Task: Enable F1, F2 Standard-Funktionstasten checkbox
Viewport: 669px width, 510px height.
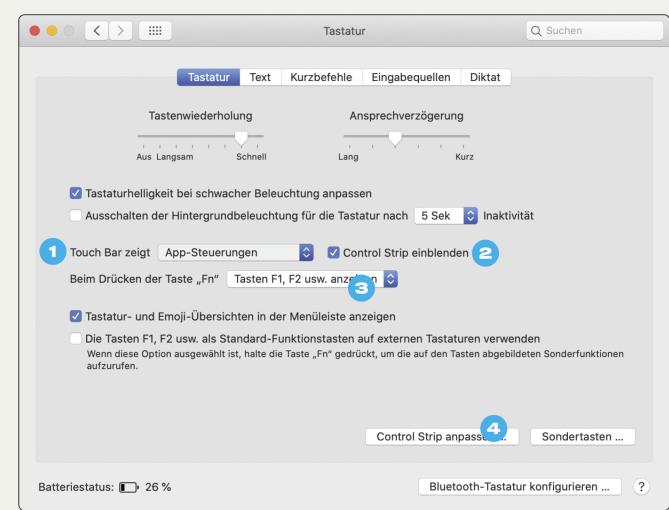Action: [76, 338]
